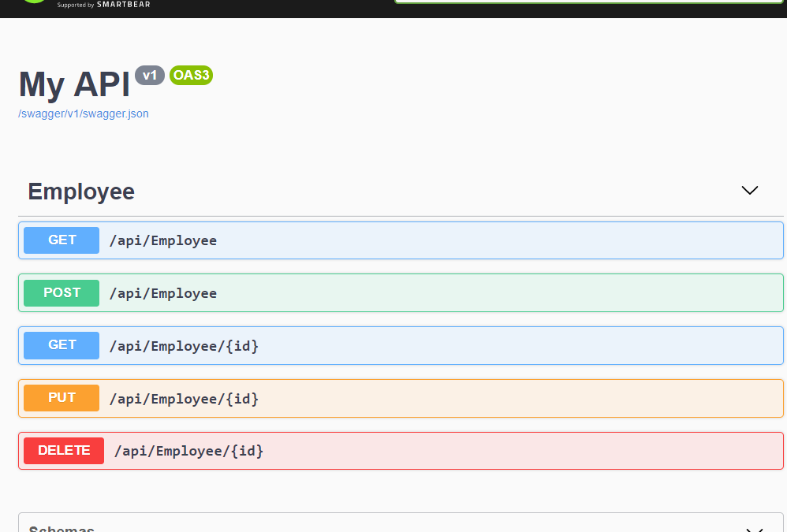Click the orange PUT method badge
Screen dimensions: 787x532
click(62, 398)
